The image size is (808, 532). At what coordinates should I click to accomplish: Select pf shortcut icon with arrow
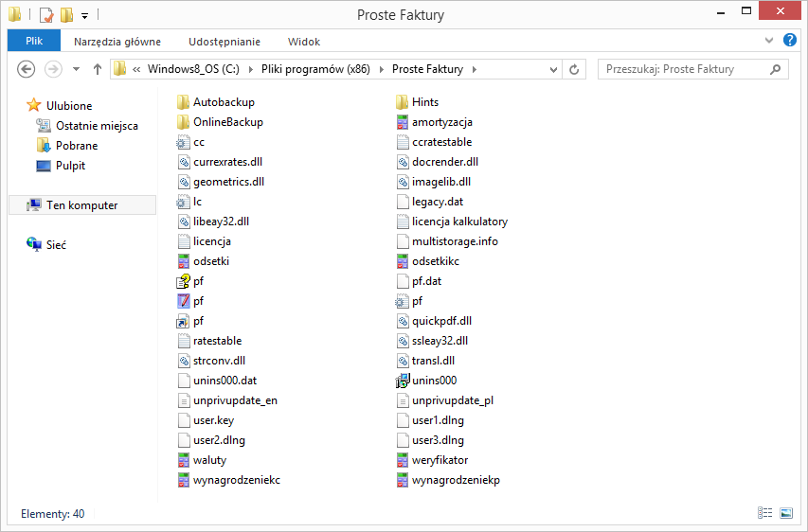pyautogui.click(x=183, y=321)
